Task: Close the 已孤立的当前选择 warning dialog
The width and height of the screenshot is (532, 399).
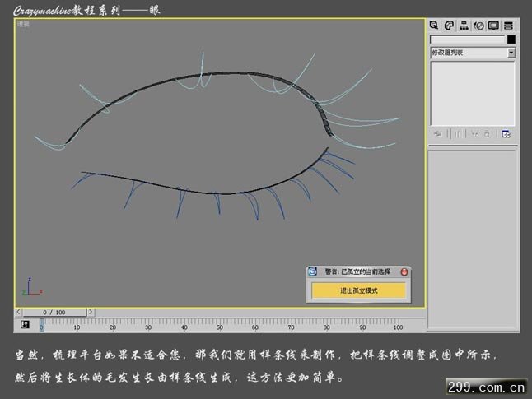Action: pos(404,271)
